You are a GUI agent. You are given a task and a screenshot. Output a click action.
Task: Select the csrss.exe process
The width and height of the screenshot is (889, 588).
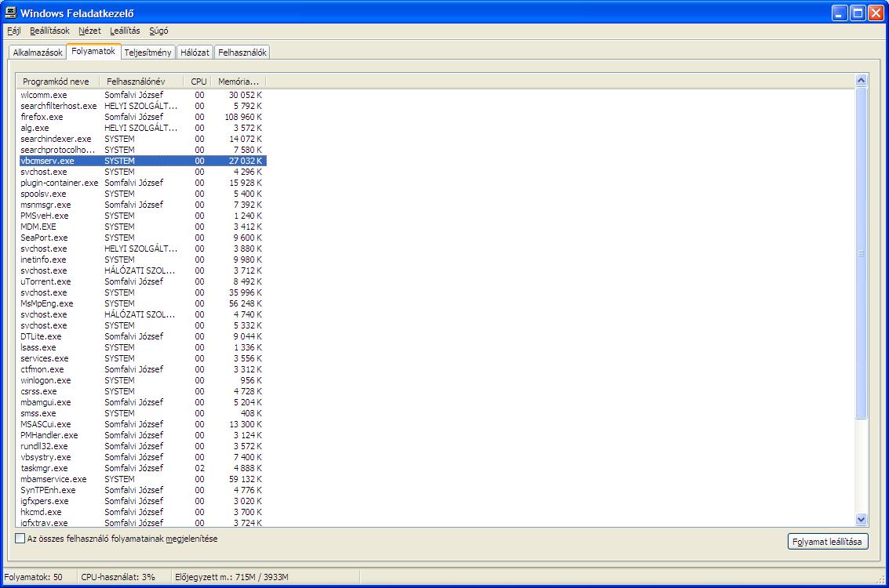click(x=142, y=391)
